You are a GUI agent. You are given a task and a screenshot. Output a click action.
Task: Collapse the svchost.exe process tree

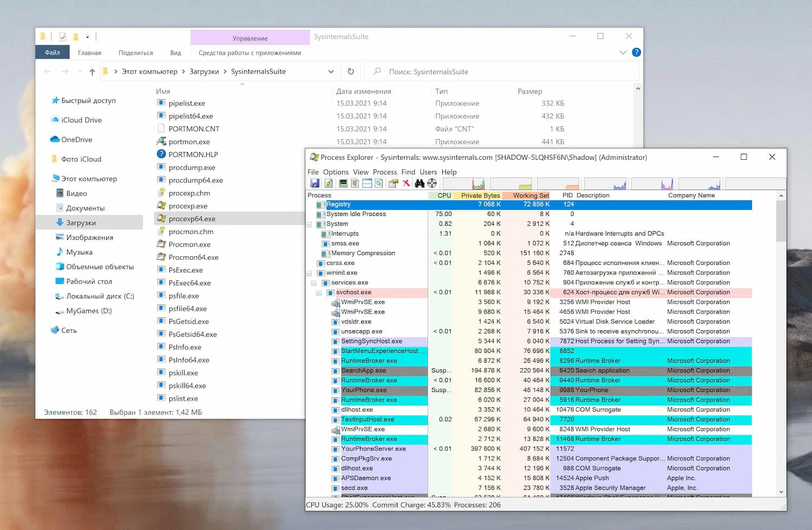pos(319,292)
